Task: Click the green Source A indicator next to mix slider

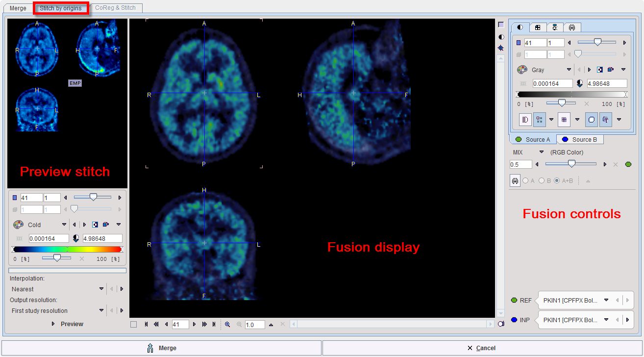Action: tap(628, 164)
